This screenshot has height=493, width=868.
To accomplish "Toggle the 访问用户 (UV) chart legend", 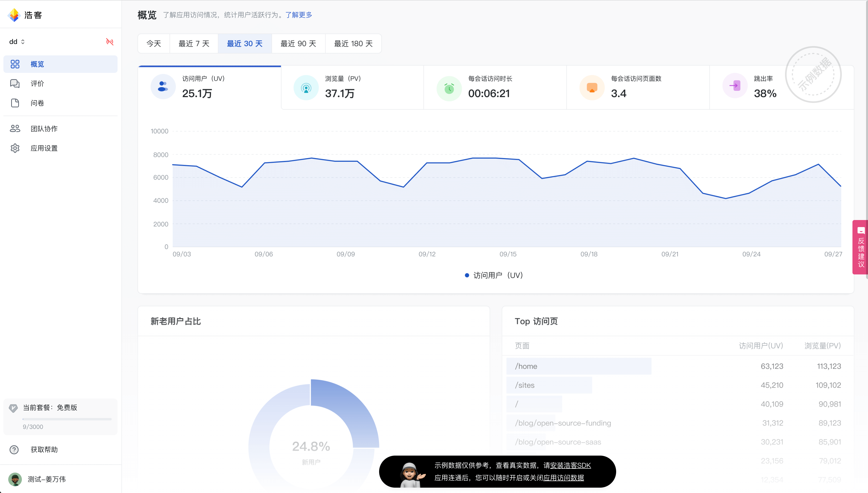I will coord(494,275).
